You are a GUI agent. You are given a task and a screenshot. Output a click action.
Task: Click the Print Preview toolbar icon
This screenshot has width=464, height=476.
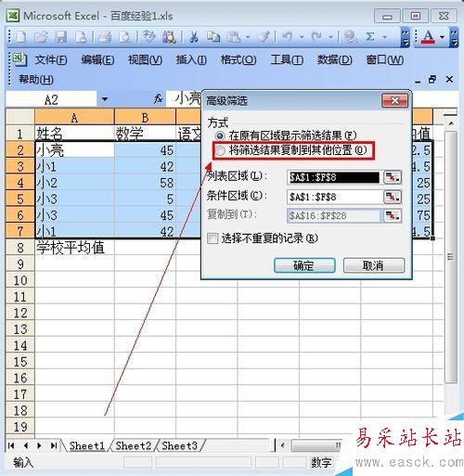tap(125, 37)
